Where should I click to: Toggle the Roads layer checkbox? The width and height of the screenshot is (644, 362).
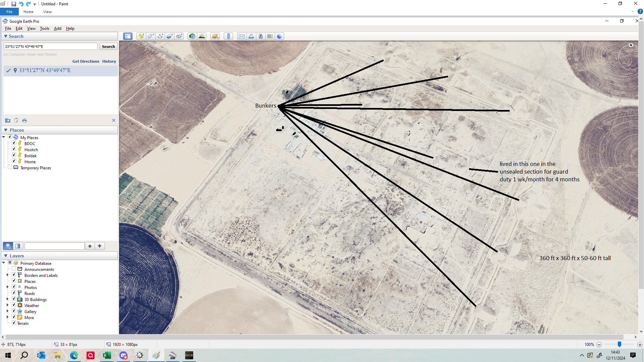click(14, 293)
